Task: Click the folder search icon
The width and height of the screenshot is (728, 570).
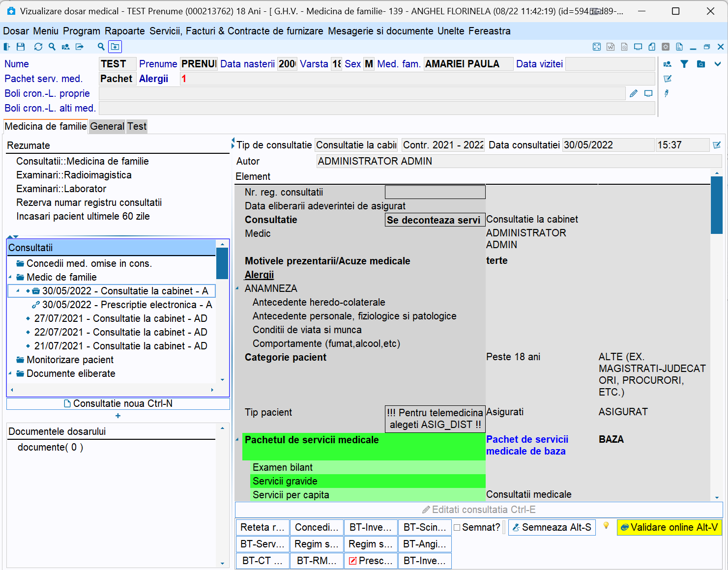Action: [x=701, y=64]
